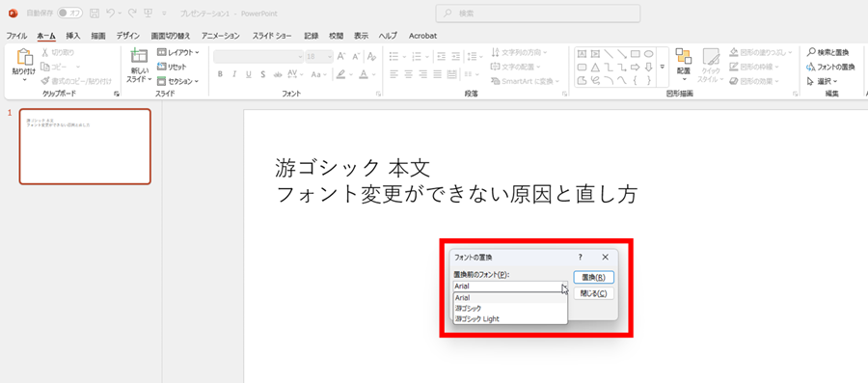Click the PowerPoint app icon in title bar
868x383 pixels.
pos(14,14)
